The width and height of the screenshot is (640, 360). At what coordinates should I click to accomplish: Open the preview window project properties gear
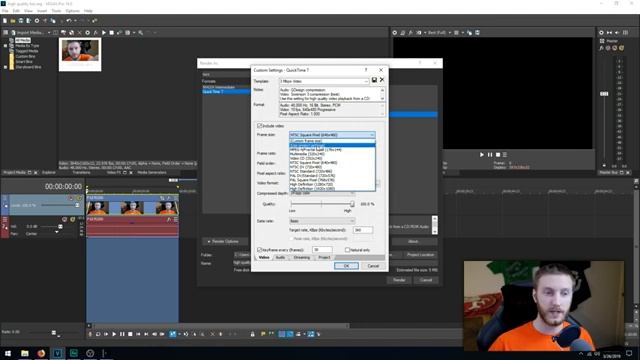395,33
